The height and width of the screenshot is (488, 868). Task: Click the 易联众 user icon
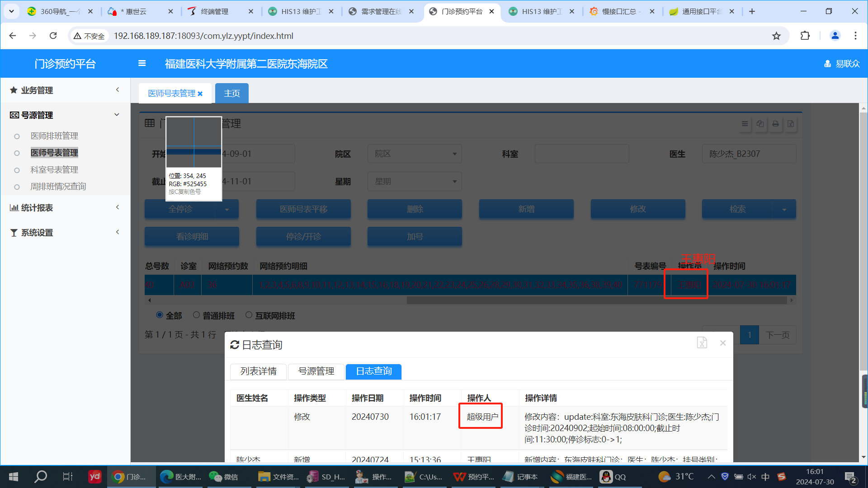point(827,64)
